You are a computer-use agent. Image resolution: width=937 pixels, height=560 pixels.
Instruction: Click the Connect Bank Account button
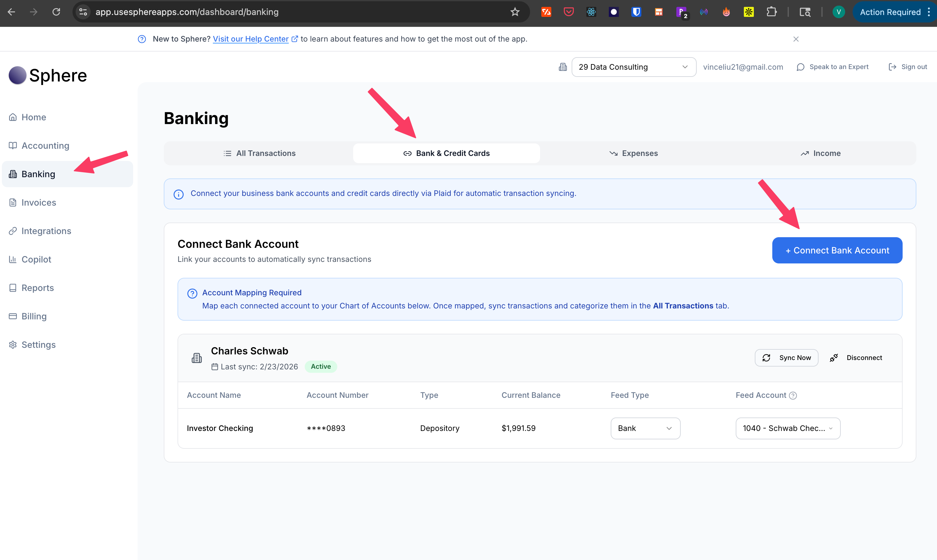(x=837, y=250)
